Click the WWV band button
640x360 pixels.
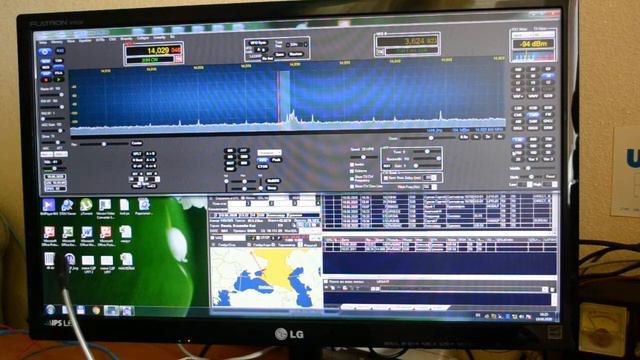[533, 96]
